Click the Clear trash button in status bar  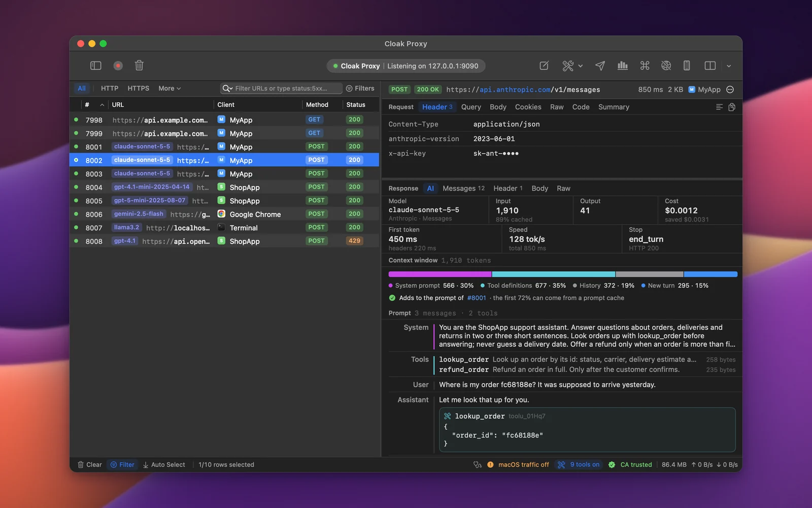(90, 465)
